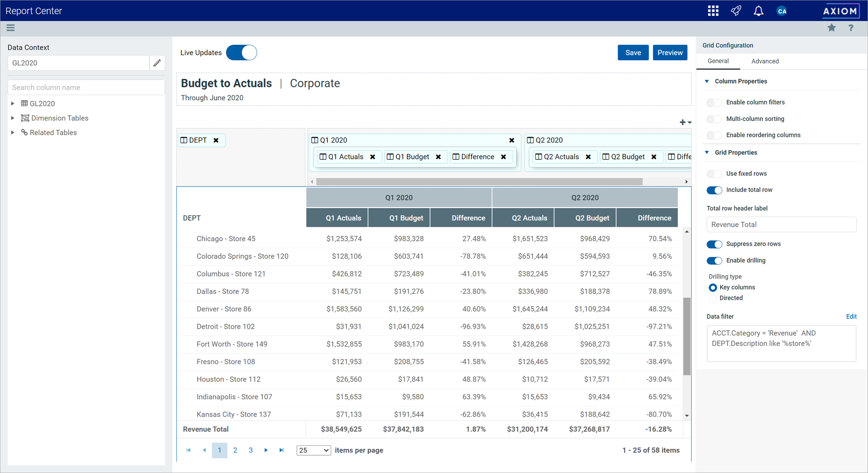Toggle Include total row off
This screenshot has height=473, width=868.
[x=714, y=190]
